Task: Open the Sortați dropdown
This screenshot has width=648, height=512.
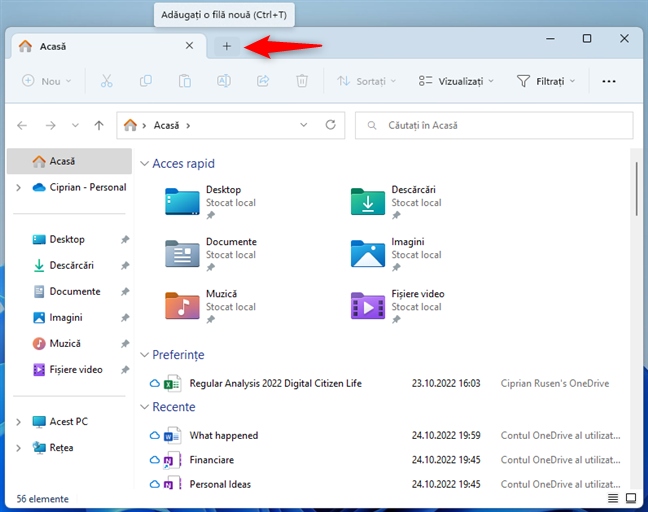Action: coord(366,81)
